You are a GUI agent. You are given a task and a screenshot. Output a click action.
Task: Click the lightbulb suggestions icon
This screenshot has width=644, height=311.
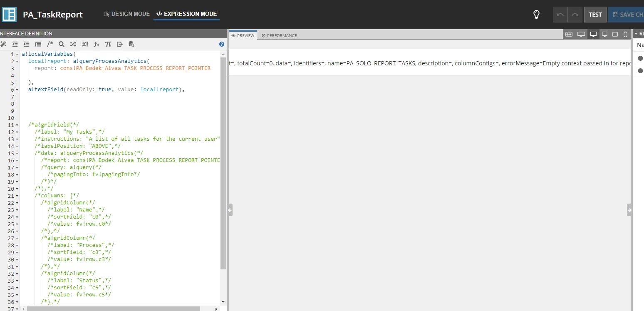537,15
